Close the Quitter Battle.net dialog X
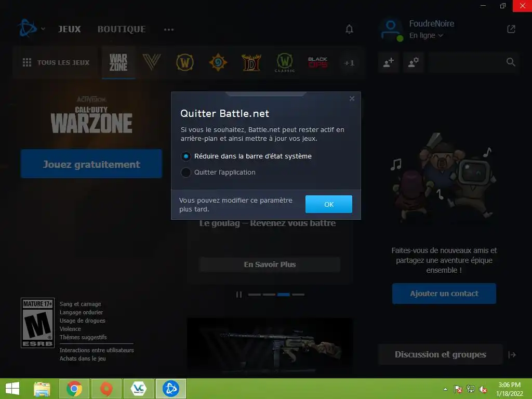The width and height of the screenshot is (532, 399). pos(352,98)
